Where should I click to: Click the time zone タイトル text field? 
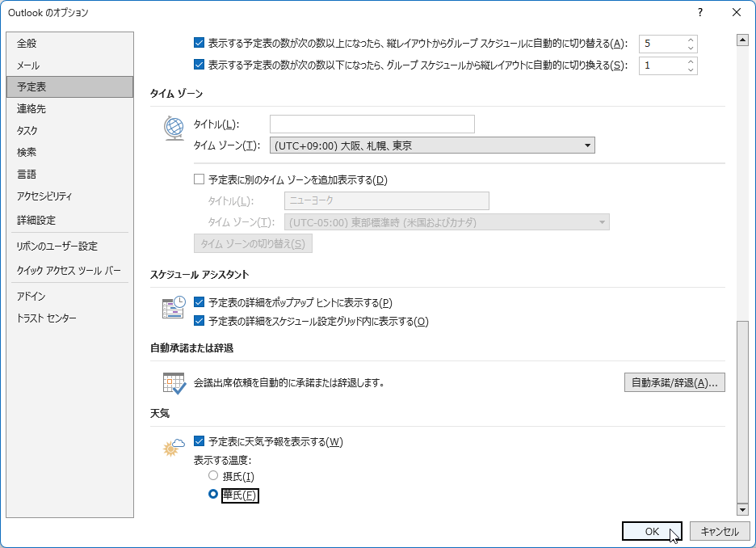(372, 124)
